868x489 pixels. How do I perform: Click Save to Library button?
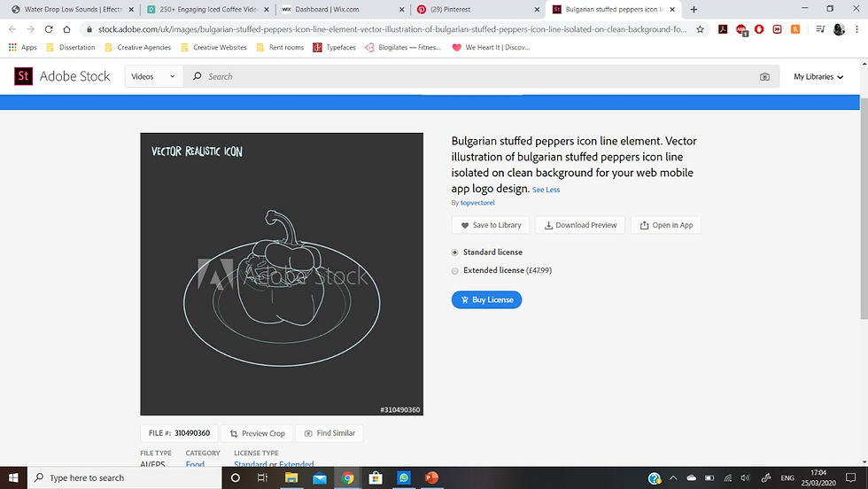coord(491,225)
